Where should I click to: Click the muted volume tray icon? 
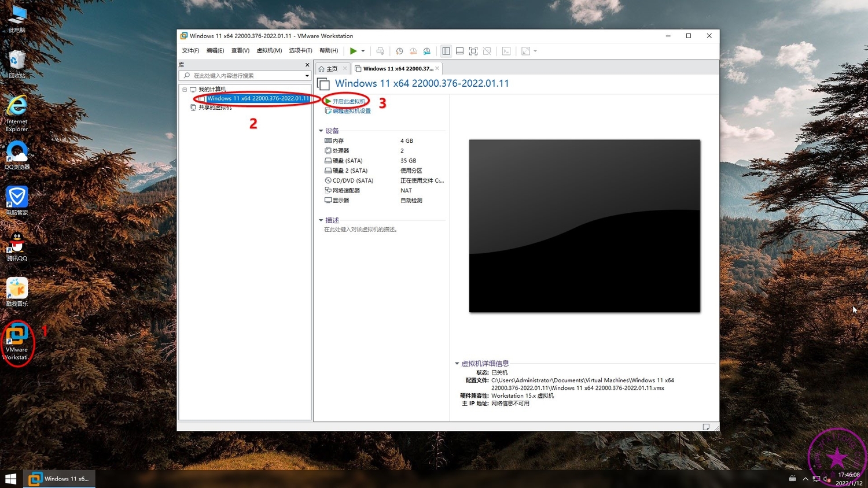[x=827, y=479]
